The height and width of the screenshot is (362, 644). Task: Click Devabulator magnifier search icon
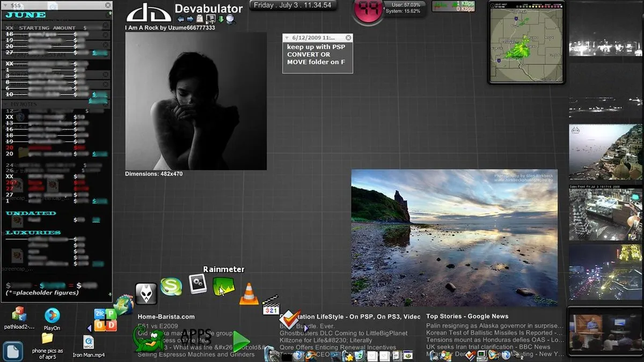coord(230,19)
